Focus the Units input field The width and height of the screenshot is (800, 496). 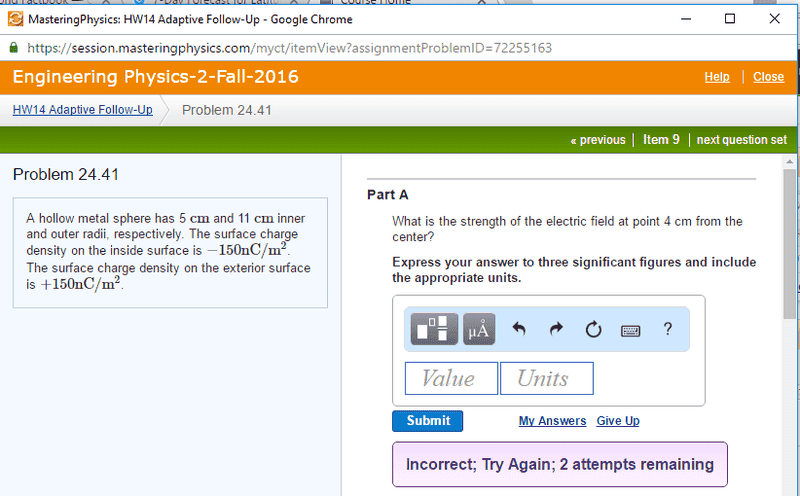click(546, 378)
